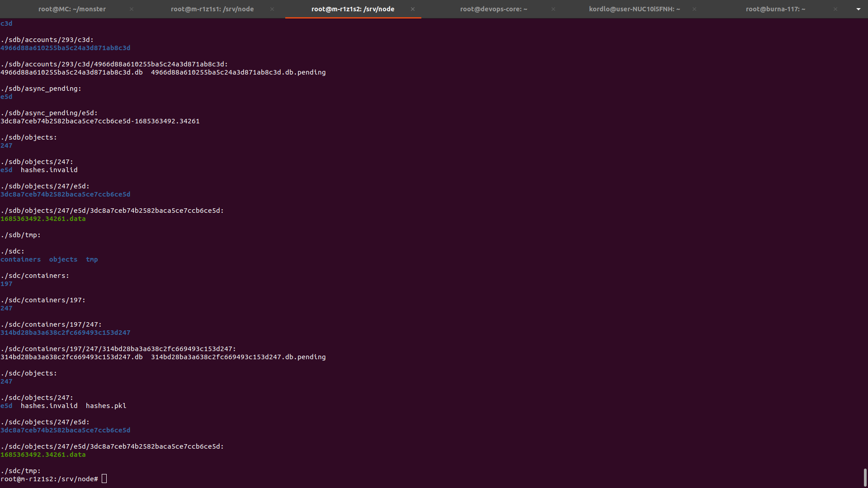Open the root@m-r1z1s1: /srv/node tab
The width and height of the screenshot is (868, 488).
(212, 9)
